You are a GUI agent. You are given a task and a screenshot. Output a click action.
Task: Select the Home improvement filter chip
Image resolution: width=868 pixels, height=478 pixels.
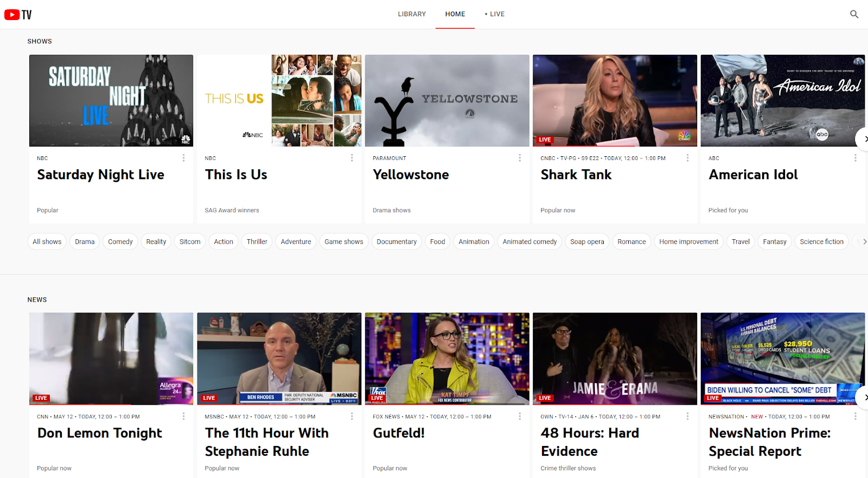[689, 241]
